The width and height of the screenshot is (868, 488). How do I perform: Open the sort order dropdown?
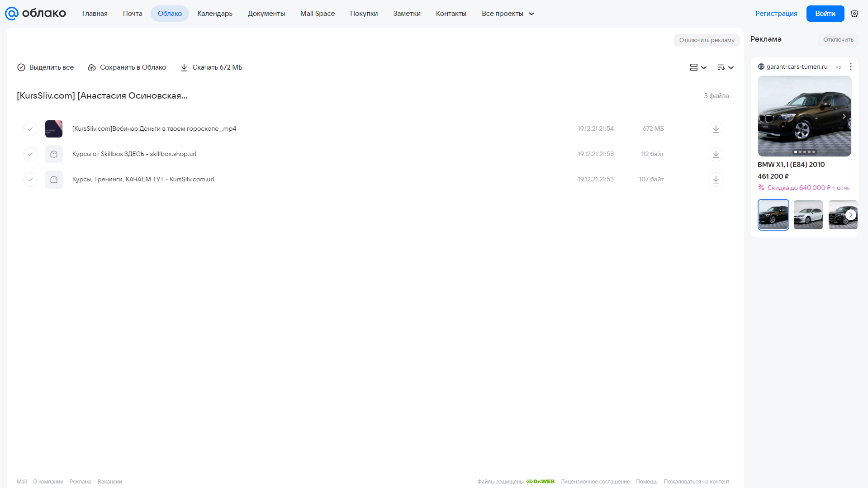click(x=726, y=67)
